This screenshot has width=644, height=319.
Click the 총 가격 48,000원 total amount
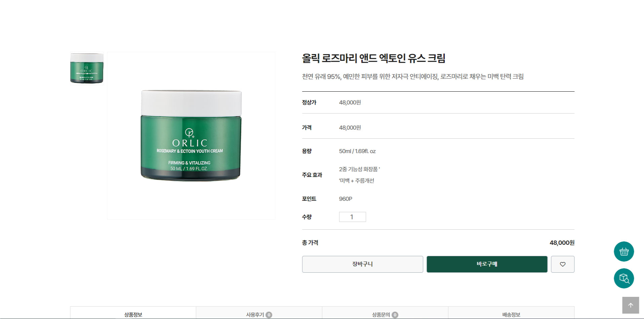pyautogui.click(x=562, y=243)
